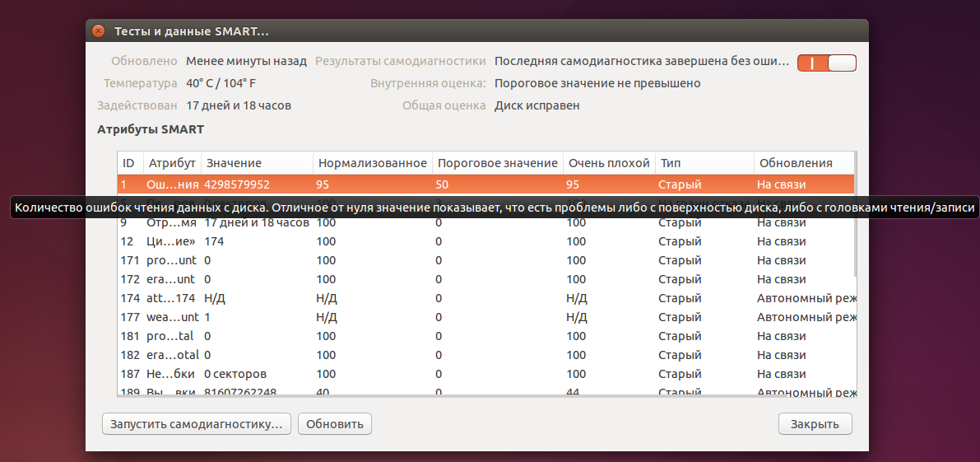
Task: Close the SMART window with the title bar X
Action: (99, 31)
